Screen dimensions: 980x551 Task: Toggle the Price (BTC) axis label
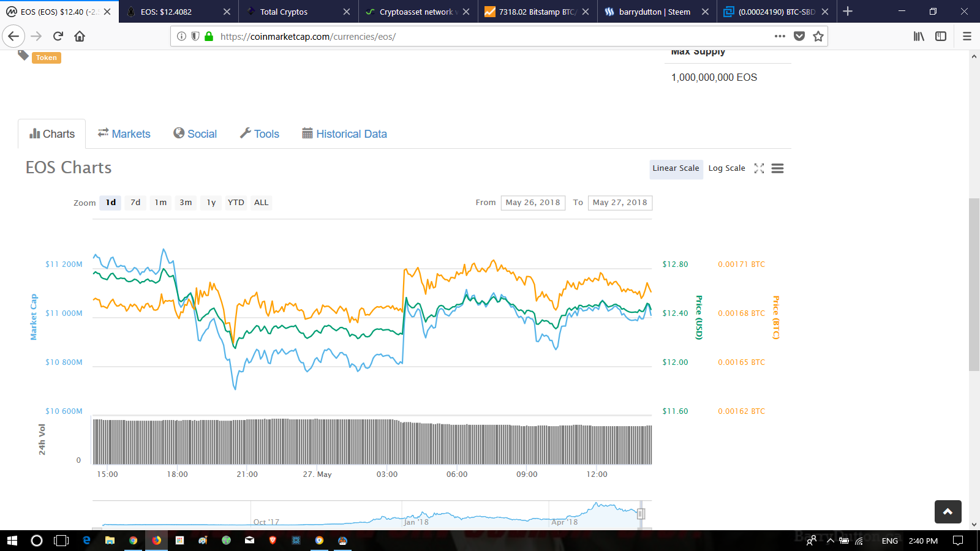[x=776, y=317]
